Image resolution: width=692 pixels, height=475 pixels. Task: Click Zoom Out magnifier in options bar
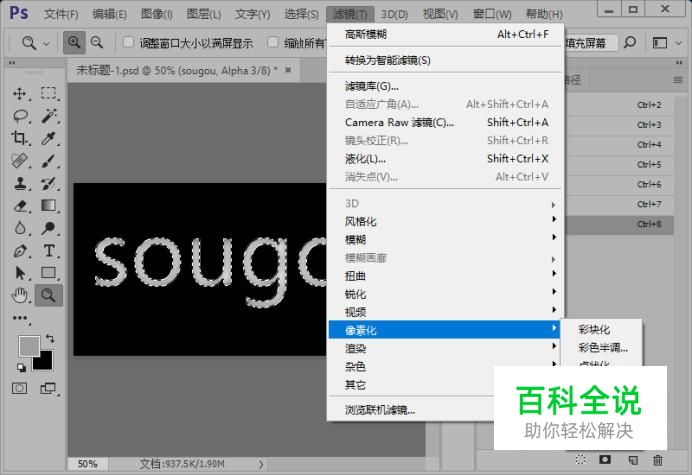click(x=97, y=43)
